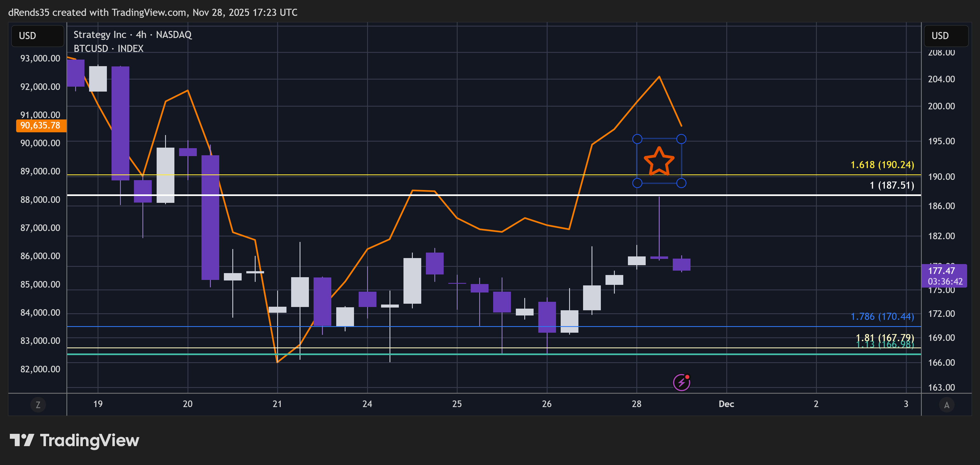Click the 1.786 (170.44) fib label
Screen dimensions: 980x465
pos(882,317)
